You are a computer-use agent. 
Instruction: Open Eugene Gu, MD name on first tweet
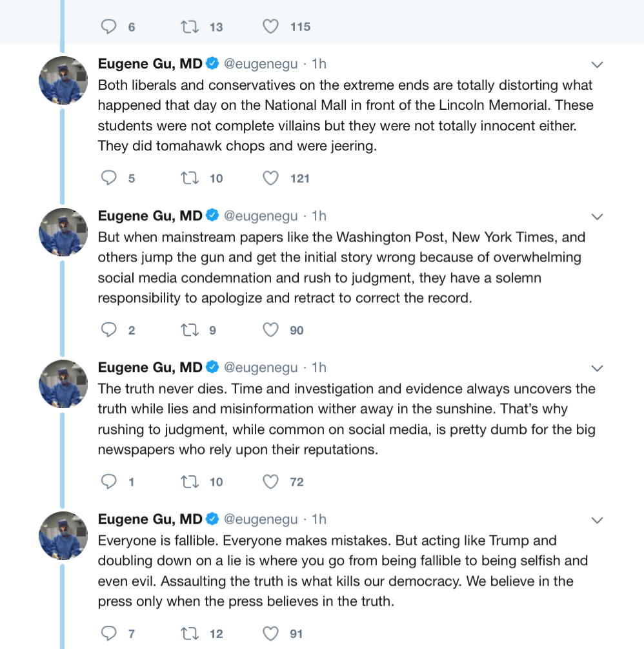coord(150,64)
